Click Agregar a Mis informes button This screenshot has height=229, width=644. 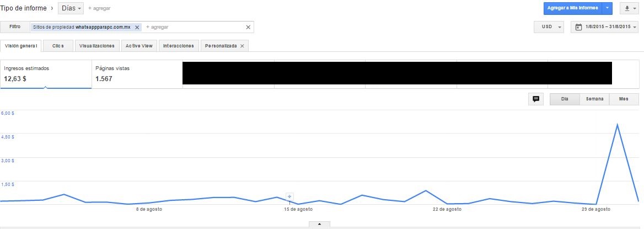pos(572,8)
